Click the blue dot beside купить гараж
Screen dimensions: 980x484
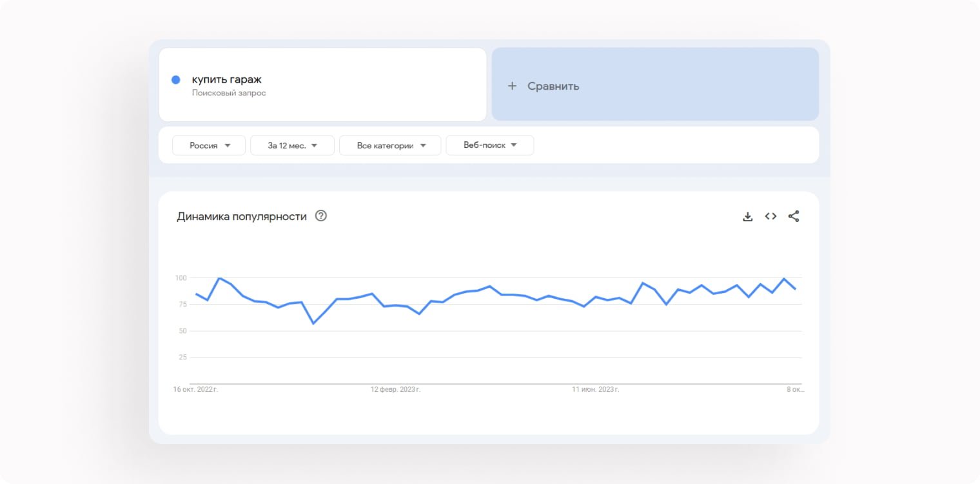(x=175, y=80)
